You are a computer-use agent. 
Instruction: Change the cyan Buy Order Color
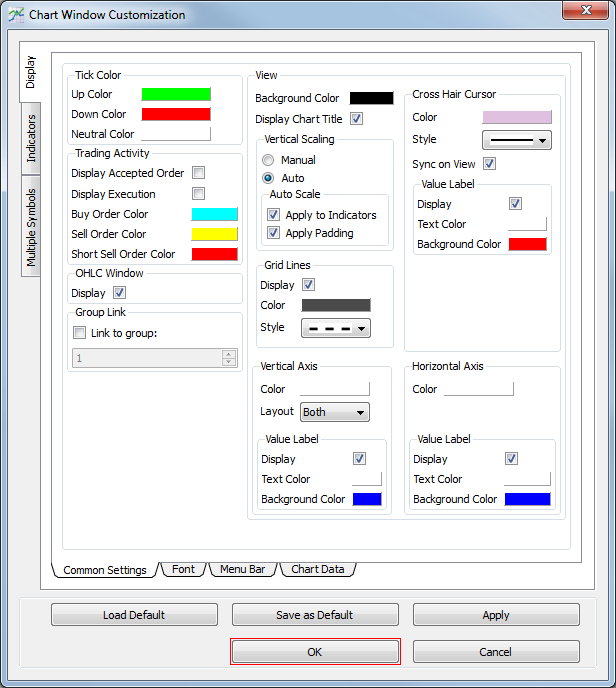(x=214, y=214)
